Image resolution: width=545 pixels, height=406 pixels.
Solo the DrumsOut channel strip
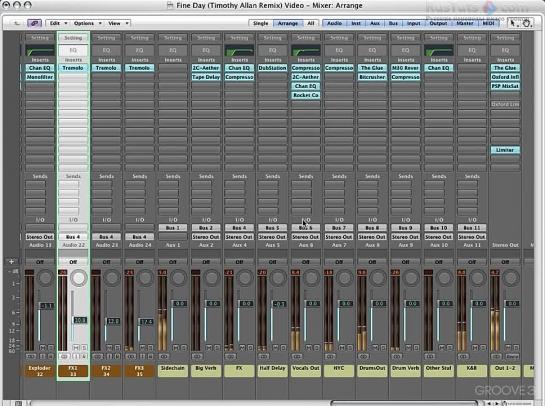[383, 347]
